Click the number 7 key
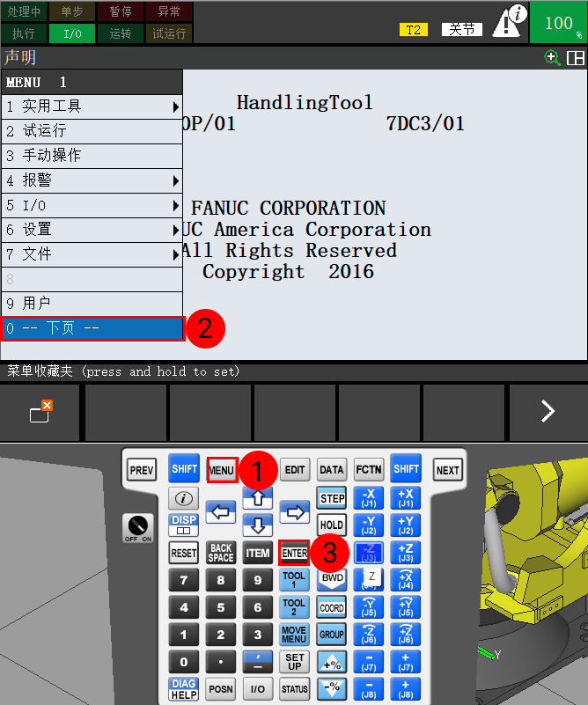 184,580
